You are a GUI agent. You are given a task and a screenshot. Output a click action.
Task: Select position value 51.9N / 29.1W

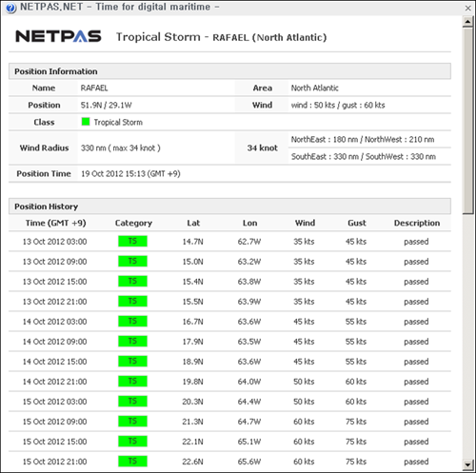[107, 105]
